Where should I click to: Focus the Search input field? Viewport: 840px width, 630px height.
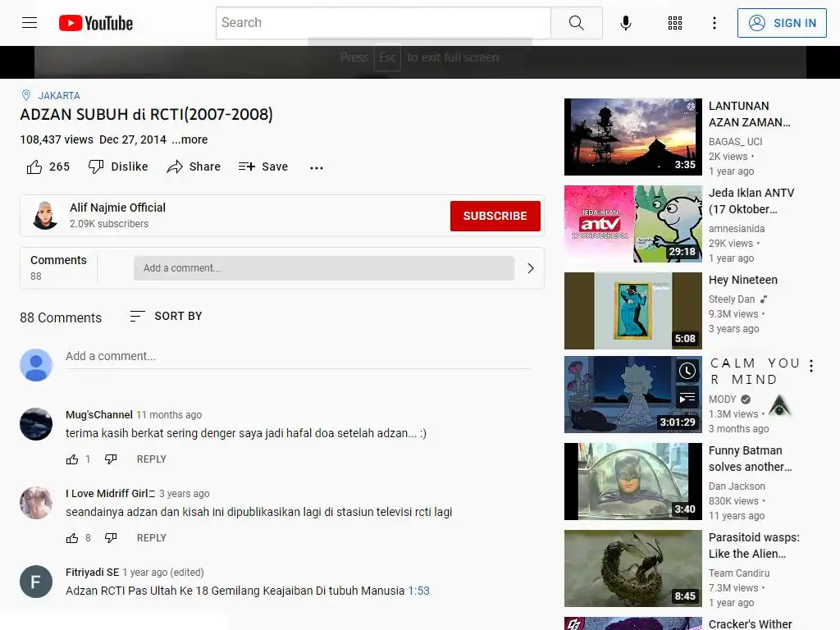pyautogui.click(x=384, y=23)
